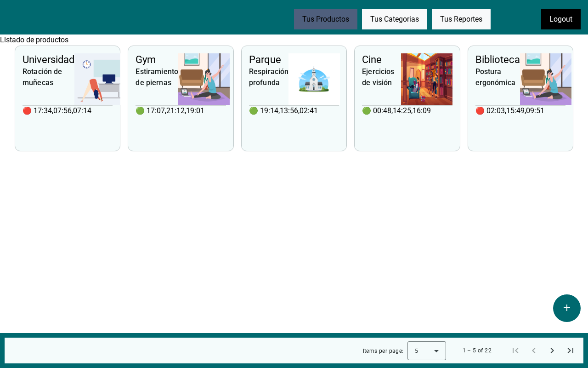Jump to last page of products
This screenshot has width=588, height=368.
pyautogui.click(x=571, y=351)
